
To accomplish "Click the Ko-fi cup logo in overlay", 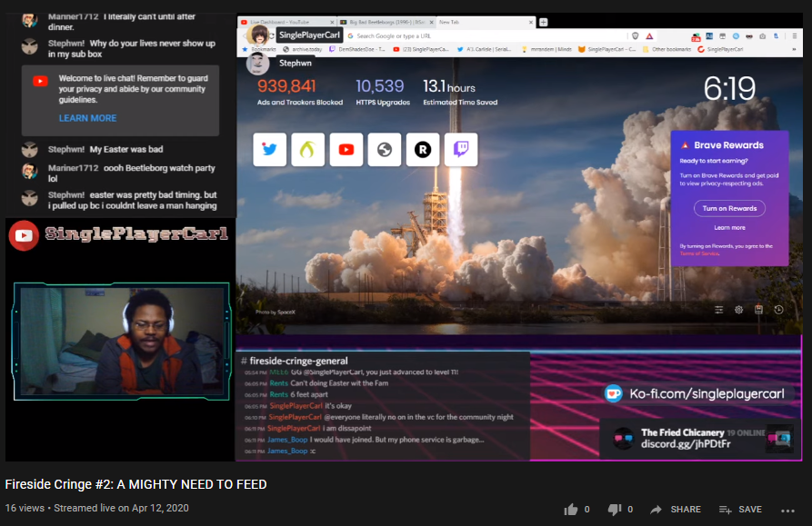I will tap(614, 393).
